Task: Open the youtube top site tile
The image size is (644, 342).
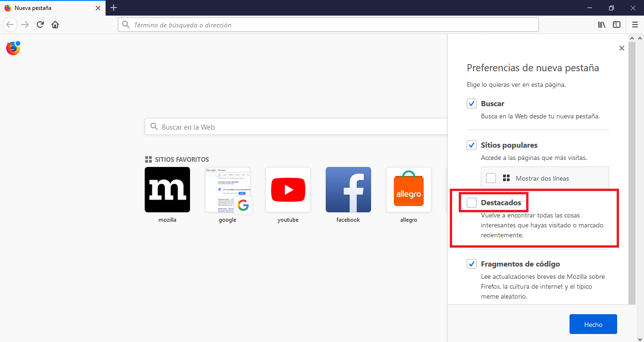Action: tap(288, 190)
